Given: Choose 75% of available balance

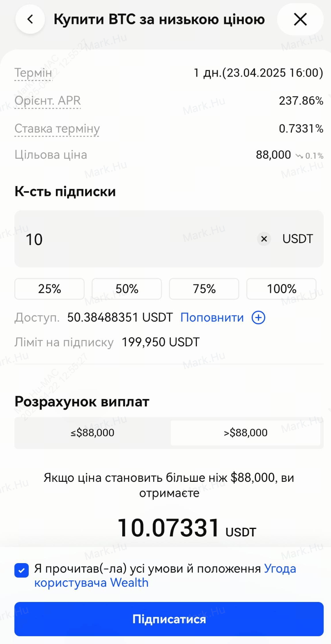Looking at the screenshot, I should [204, 289].
